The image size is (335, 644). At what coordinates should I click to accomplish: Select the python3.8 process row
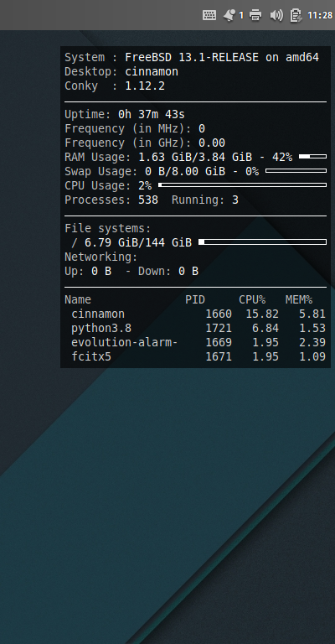tap(195, 328)
